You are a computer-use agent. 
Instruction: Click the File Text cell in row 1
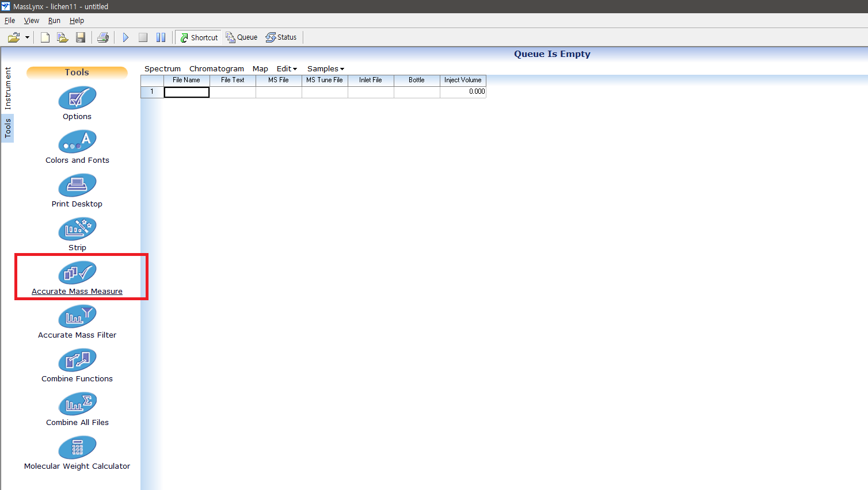click(x=233, y=92)
